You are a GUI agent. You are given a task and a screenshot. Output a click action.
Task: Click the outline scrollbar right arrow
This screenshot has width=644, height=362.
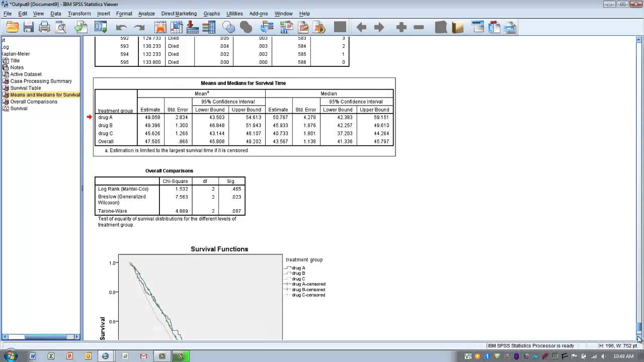(77, 337)
